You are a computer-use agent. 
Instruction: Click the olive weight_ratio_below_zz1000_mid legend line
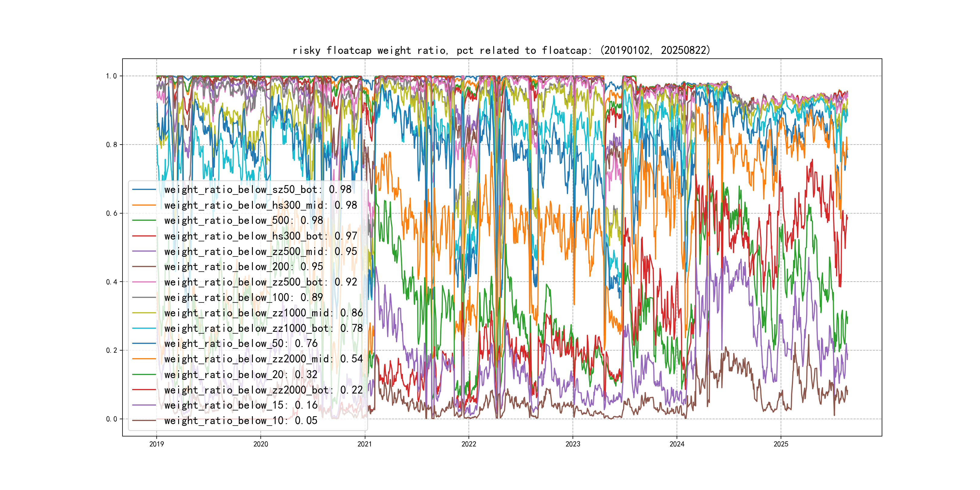144,313
